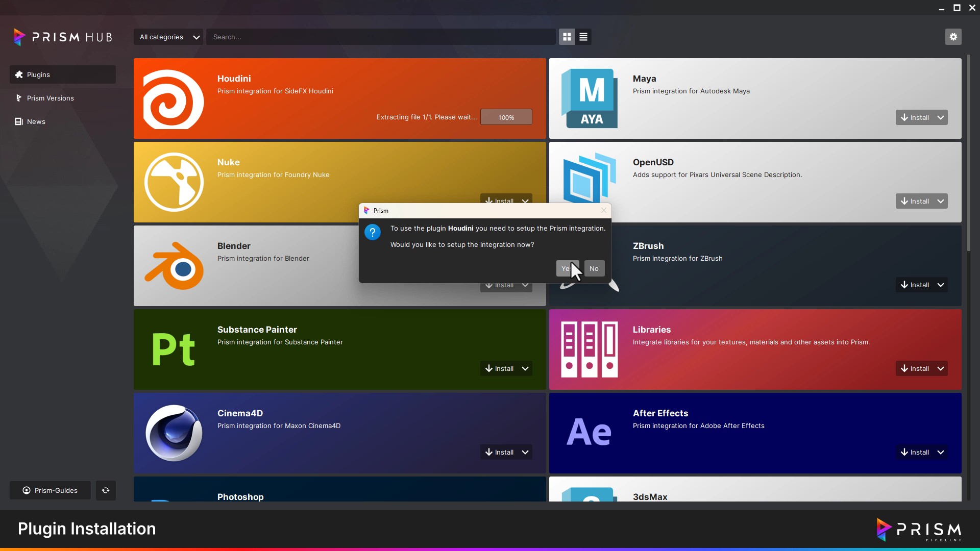The width and height of the screenshot is (980, 551).
Task: Open the Plugins section
Action: click(63, 74)
